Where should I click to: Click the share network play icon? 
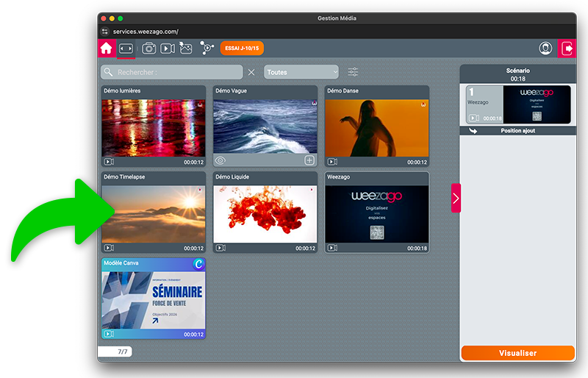pos(207,49)
